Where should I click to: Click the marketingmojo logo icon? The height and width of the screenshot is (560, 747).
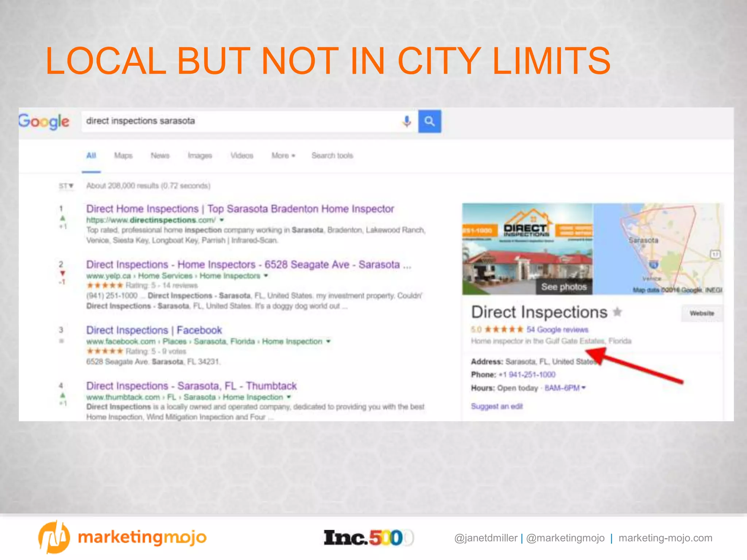54,537
